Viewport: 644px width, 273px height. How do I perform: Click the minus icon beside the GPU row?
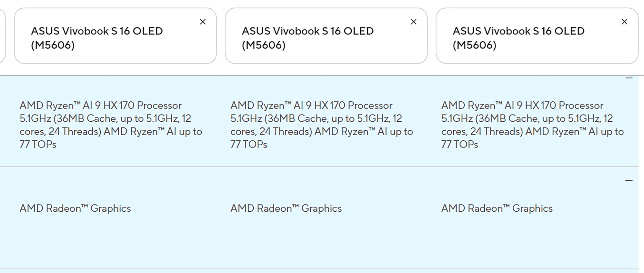[629, 180]
